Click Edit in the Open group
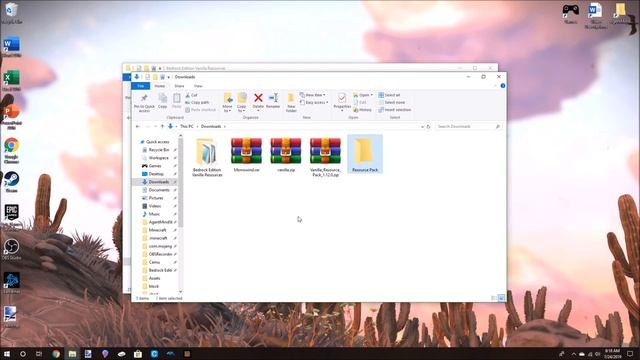Image resolution: width=640 pixels, height=360 pixels. (x=360, y=102)
